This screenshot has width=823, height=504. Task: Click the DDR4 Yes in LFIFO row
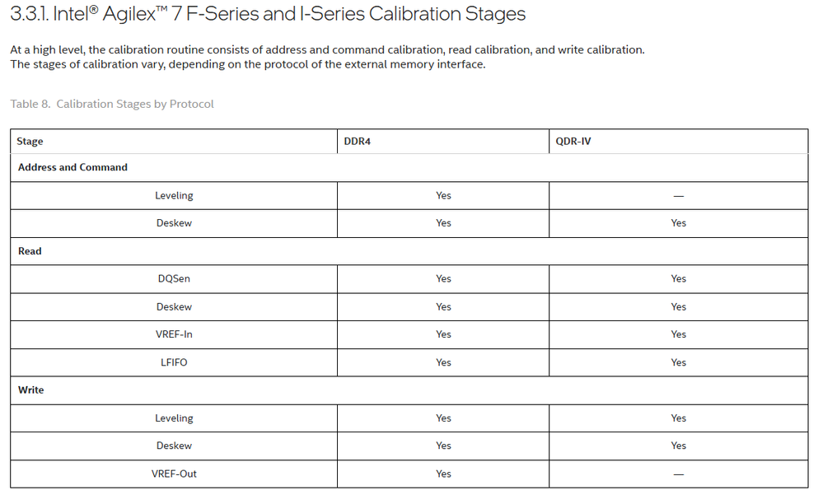[443, 362]
